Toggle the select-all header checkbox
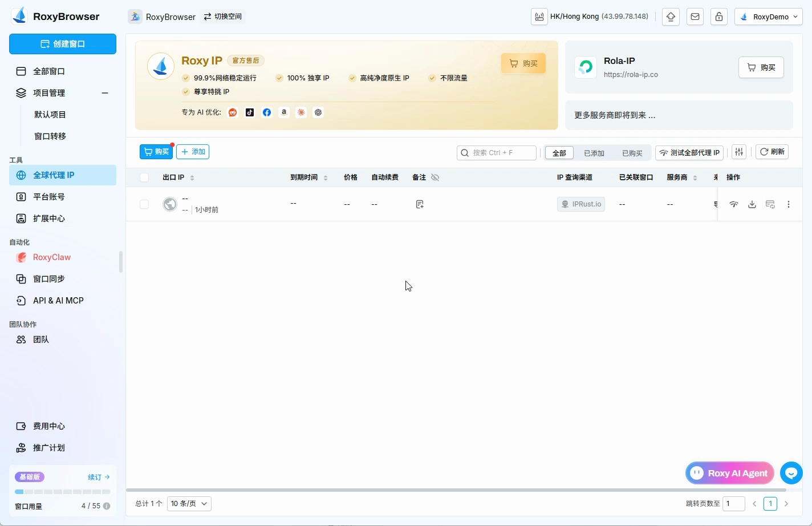The width and height of the screenshot is (812, 526). tap(144, 177)
